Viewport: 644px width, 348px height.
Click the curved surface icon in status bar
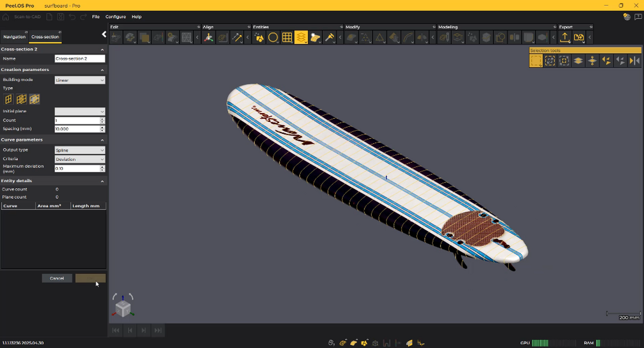[409, 343]
